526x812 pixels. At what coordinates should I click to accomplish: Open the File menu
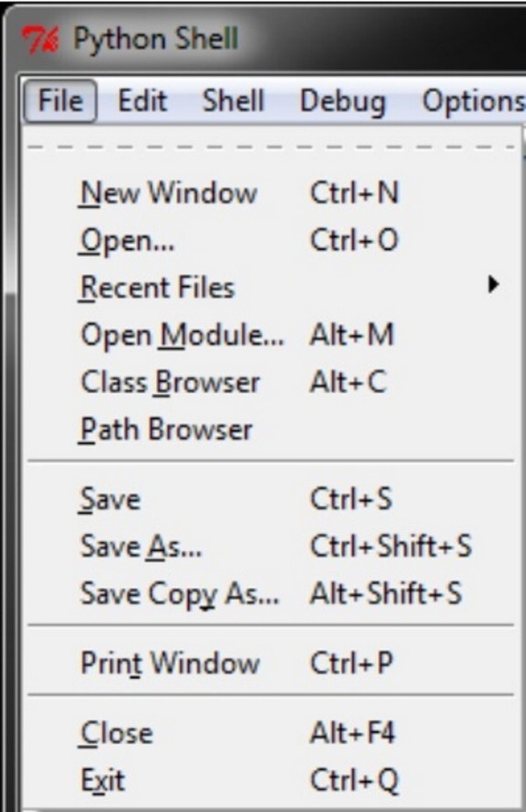(60, 101)
